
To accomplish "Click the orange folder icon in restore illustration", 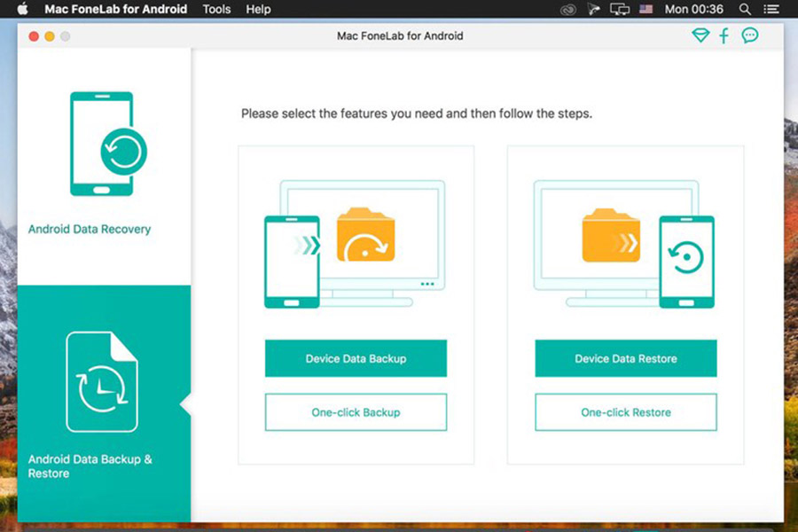I will coord(611,235).
